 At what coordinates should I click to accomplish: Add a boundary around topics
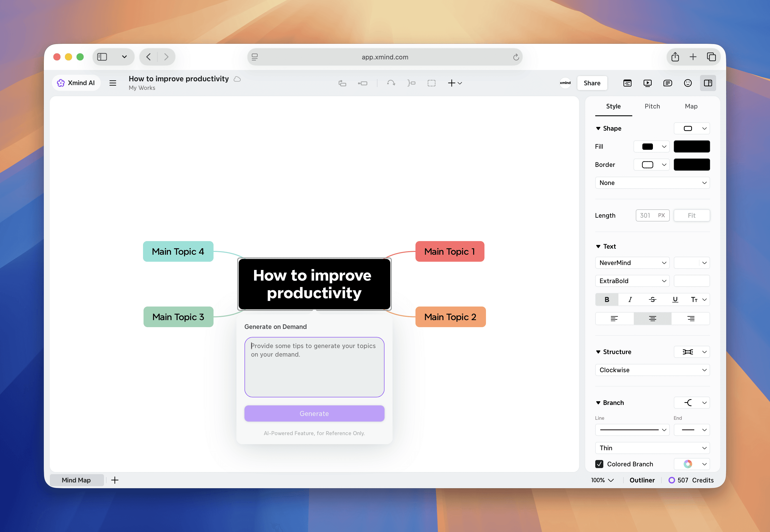pyautogui.click(x=432, y=83)
